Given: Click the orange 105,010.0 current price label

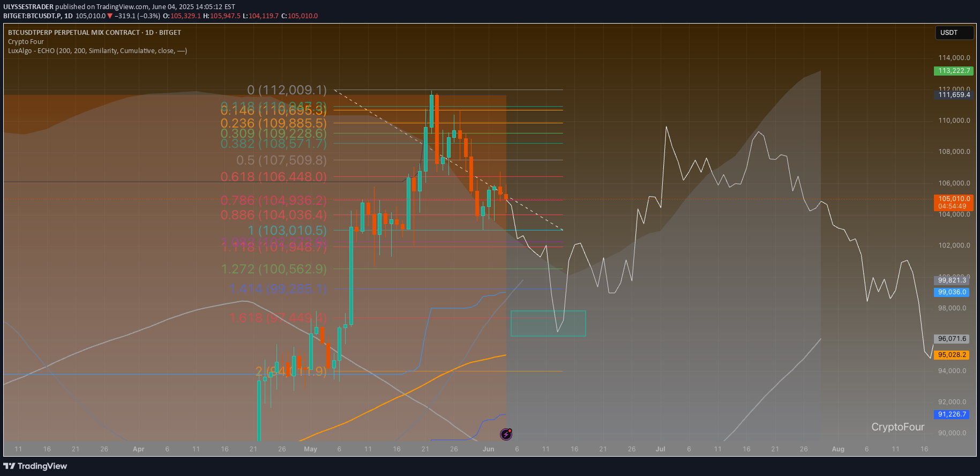Looking at the screenshot, I should point(954,203).
